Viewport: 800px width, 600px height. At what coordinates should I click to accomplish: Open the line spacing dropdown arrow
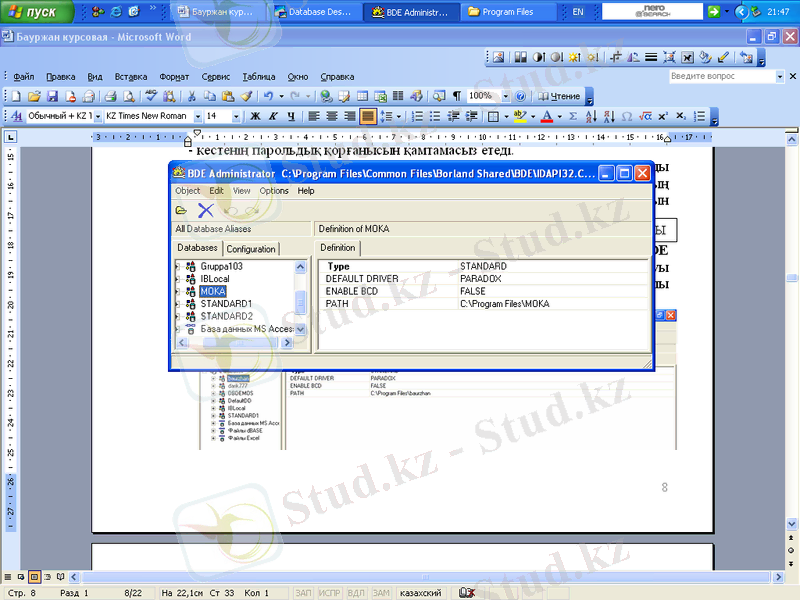[x=399, y=116]
